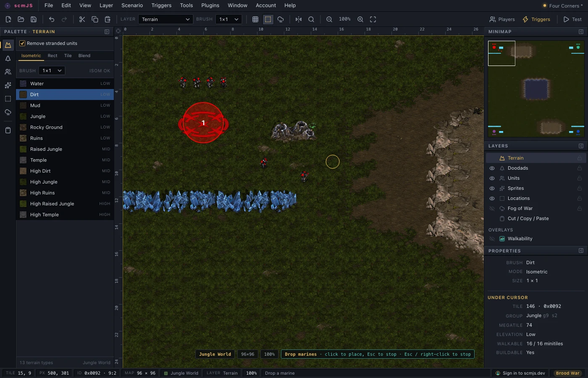588x378 pixels.
Task: Select the Units people tool in the sidebar
Action: point(8,72)
